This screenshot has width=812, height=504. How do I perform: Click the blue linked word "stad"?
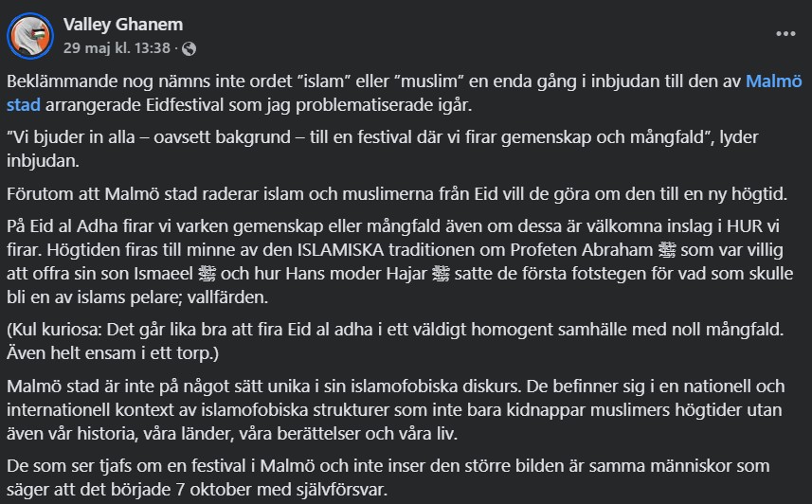(24, 105)
